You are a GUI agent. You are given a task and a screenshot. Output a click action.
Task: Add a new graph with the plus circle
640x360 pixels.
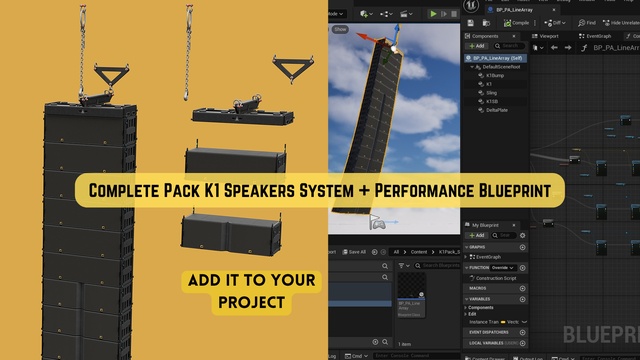[522, 247]
